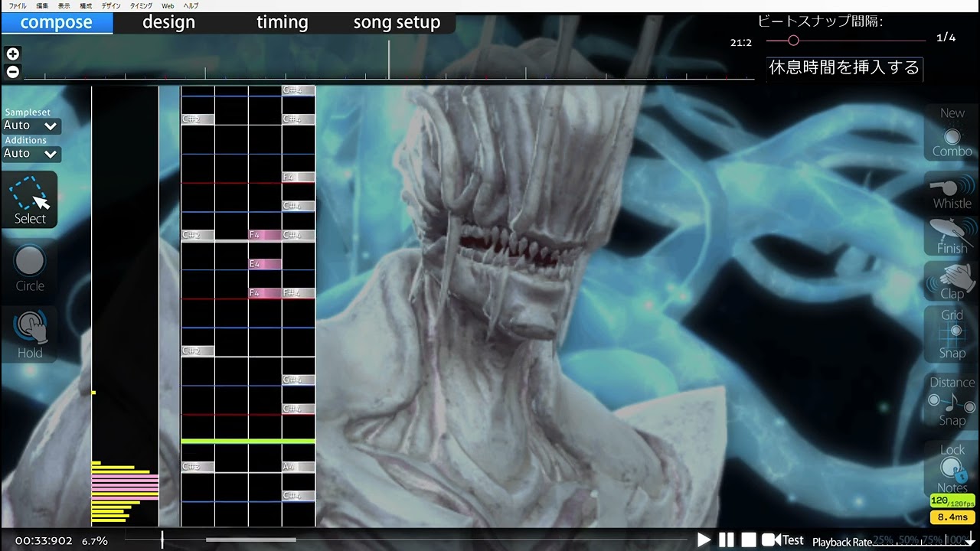Click the 8.4ms latency indicator
The image size is (980, 551).
coord(952,517)
